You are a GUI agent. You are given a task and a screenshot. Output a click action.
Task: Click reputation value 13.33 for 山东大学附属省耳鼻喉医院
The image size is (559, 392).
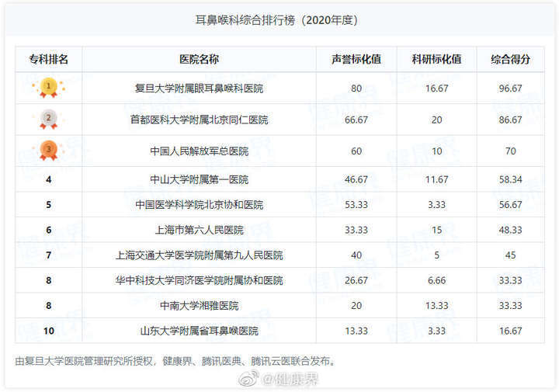(356, 331)
